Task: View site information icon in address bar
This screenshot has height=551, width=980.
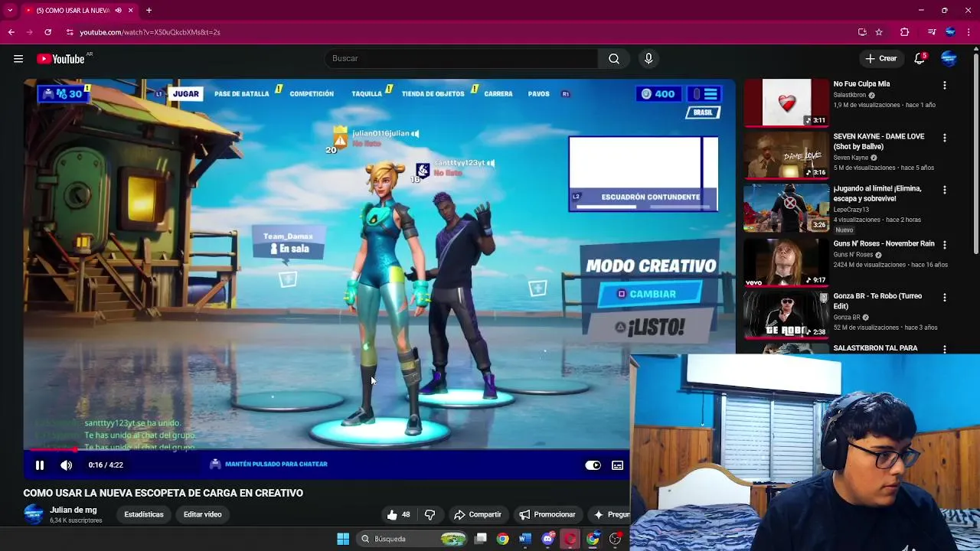Action: click(x=70, y=32)
